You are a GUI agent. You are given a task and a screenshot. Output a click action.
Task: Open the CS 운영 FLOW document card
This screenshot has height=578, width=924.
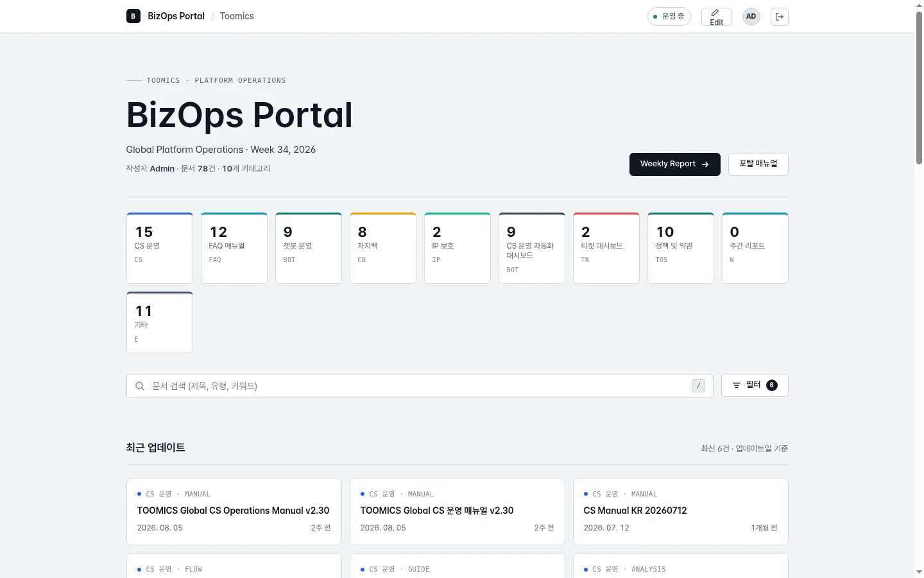[x=234, y=566]
